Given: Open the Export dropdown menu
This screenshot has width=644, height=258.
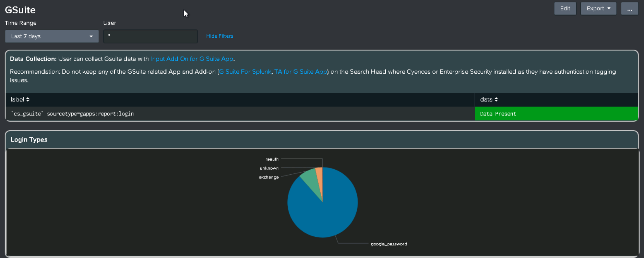Looking at the screenshot, I should (598, 9).
